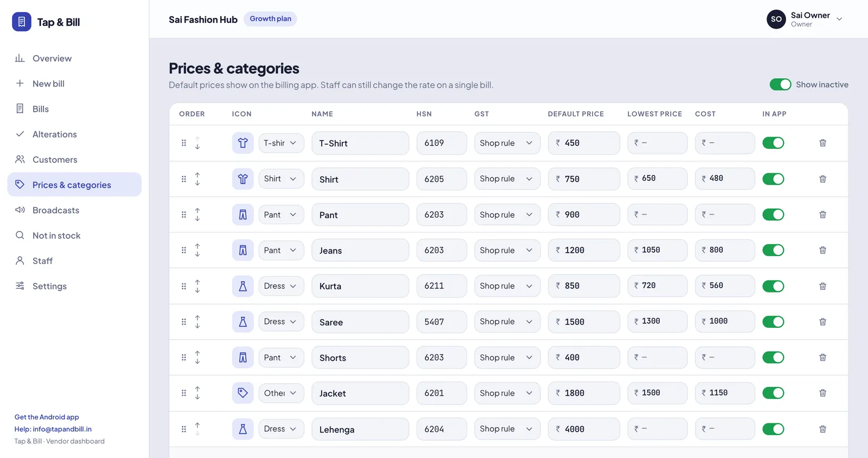Screen dimensions: 868x458
Task: Click the drag handle for the Shirt row
Action: coord(184,179)
